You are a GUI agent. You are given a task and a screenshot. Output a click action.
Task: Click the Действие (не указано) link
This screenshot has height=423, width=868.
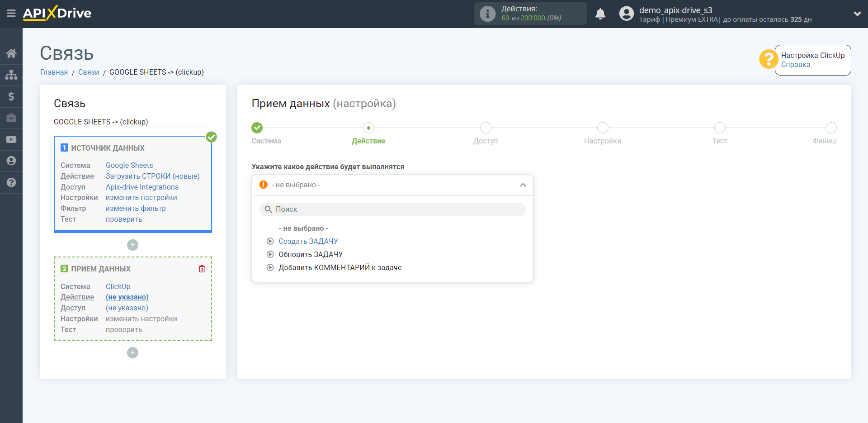127,297
